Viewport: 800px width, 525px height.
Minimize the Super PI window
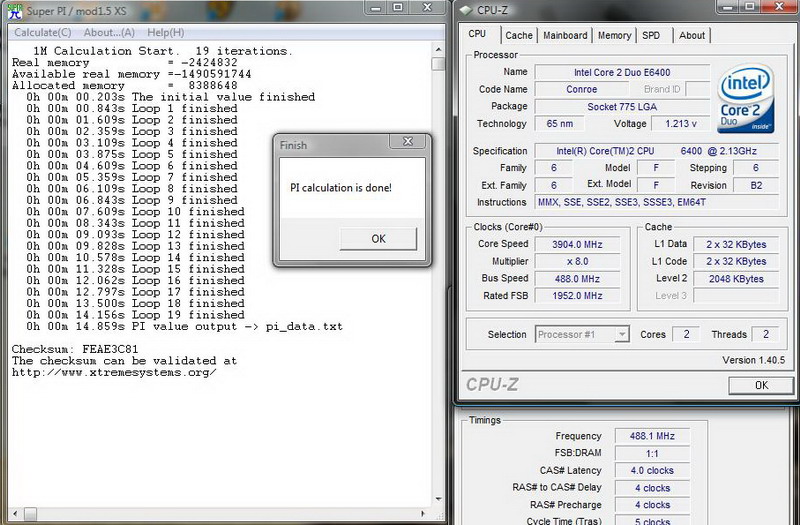point(374,8)
